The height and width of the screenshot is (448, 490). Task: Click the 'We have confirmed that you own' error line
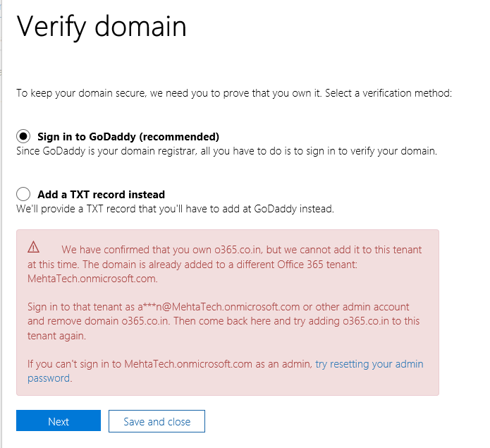click(241, 250)
